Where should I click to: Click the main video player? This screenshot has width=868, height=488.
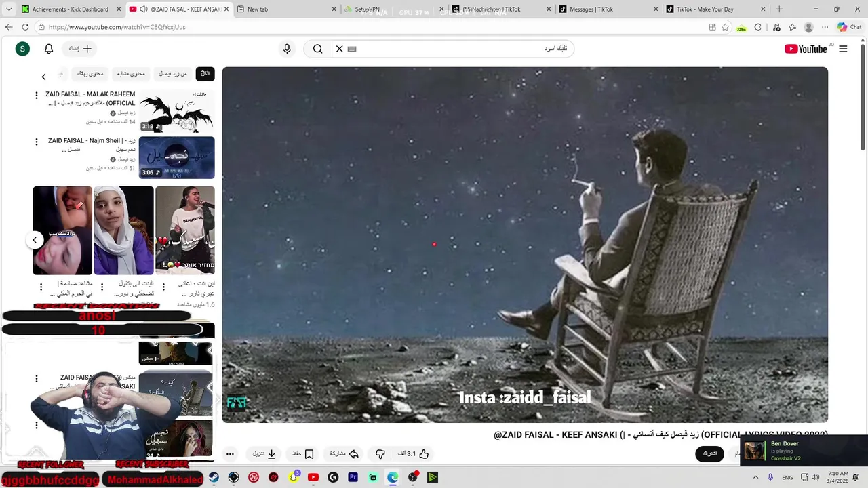pyautogui.click(x=525, y=245)
